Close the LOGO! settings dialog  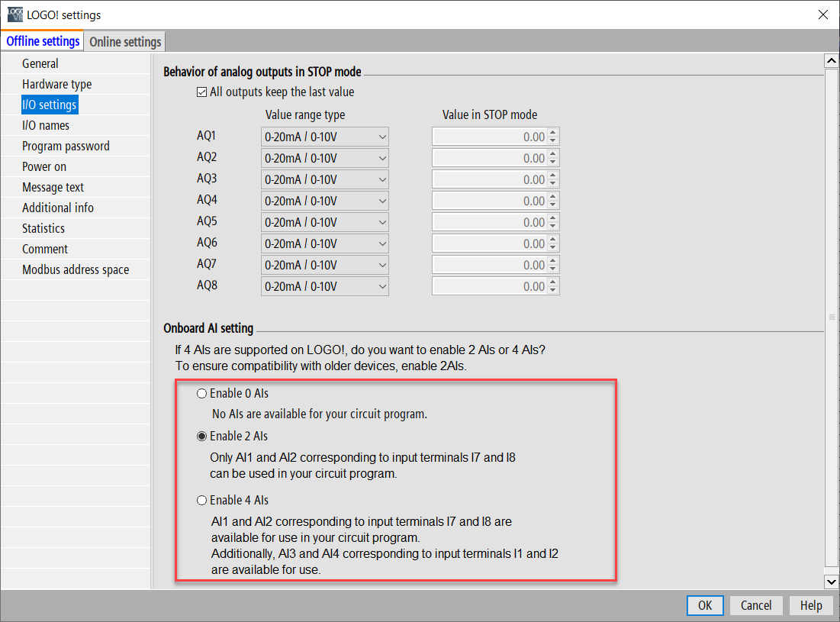pyautogui.click(x=823, y=15)
